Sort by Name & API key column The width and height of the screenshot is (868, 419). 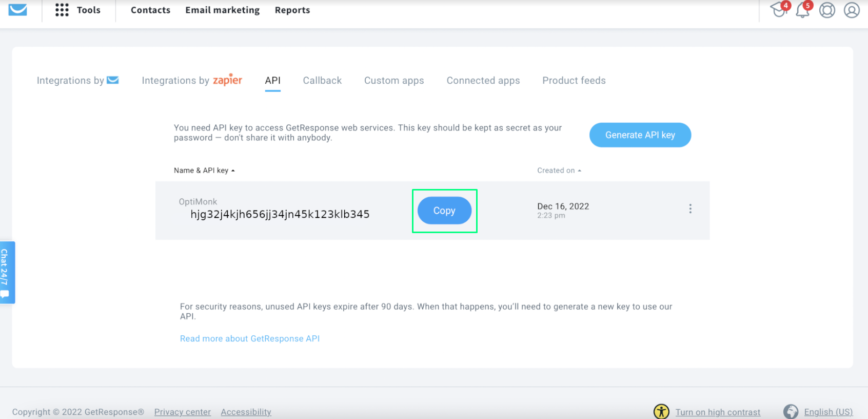pos(204,170)
